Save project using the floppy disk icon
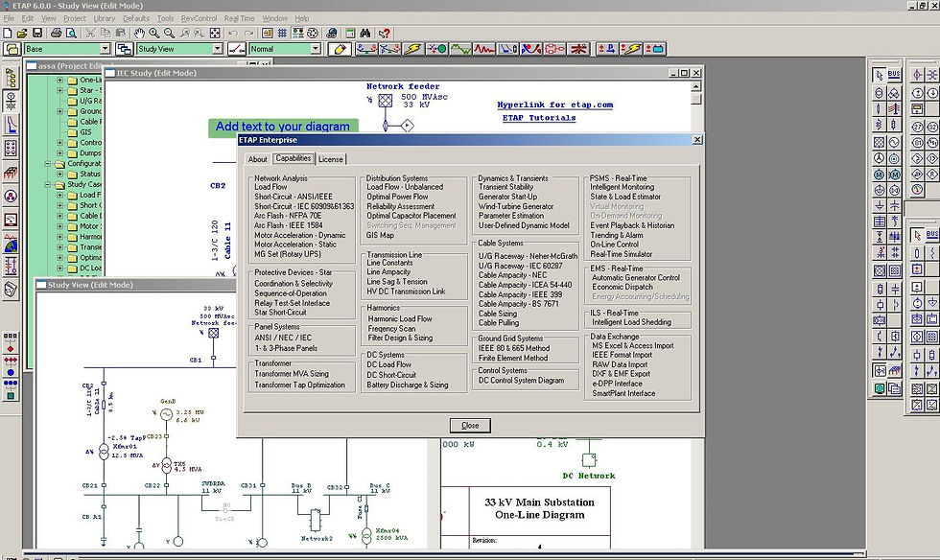 [37, 34]
